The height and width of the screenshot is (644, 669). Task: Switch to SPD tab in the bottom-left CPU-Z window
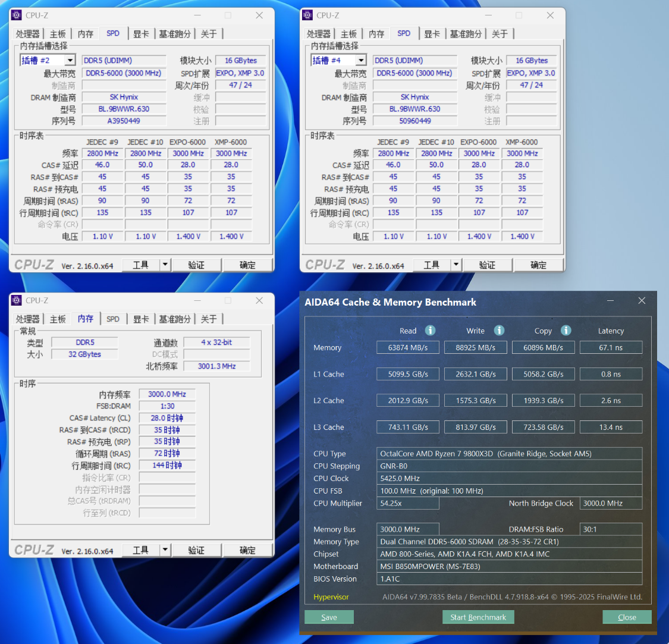tap(113, 319)
